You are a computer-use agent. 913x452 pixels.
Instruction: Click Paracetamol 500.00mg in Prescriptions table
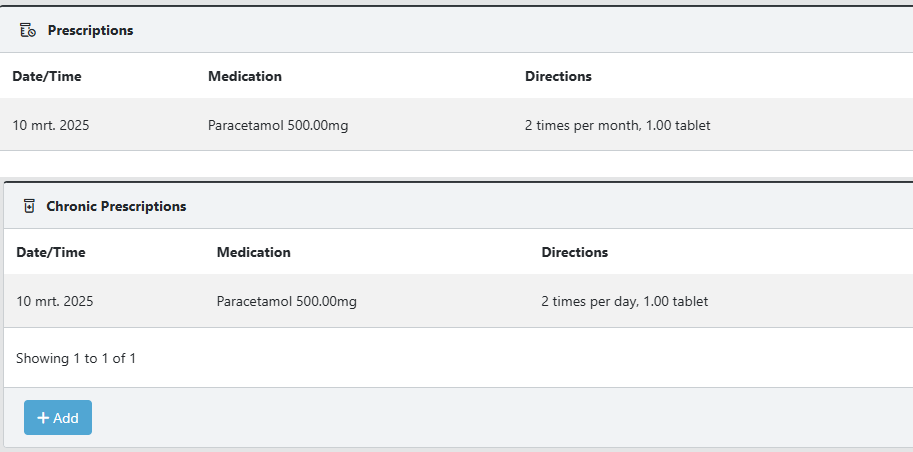tap(278, 125)
